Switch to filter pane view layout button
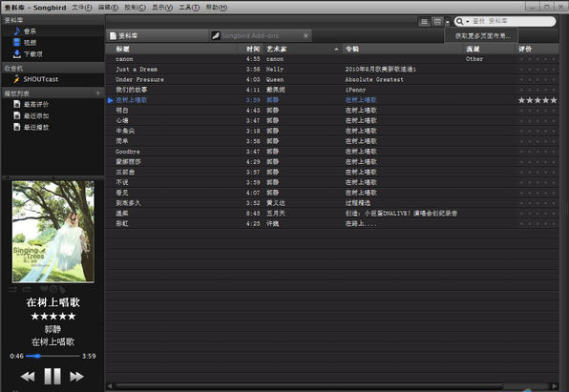Screen dimensions: 569x392 click(x=437, y=22)
